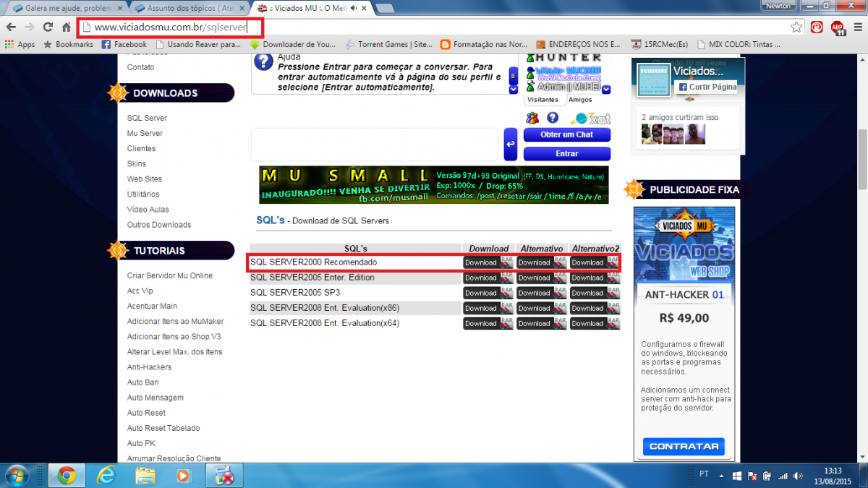The height and width of the screenshot is (488, 868).
Task: Click the chat return arrow send button
Action: 510,144
